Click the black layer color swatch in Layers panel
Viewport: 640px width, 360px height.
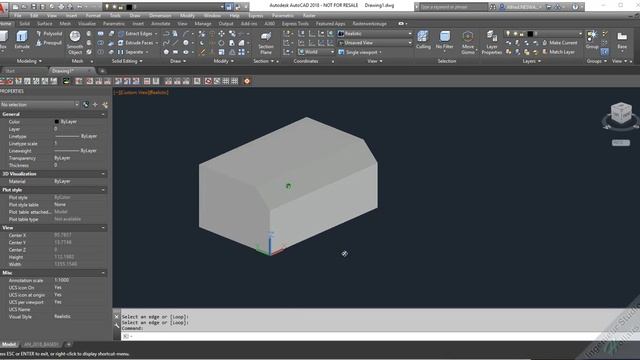530,34
